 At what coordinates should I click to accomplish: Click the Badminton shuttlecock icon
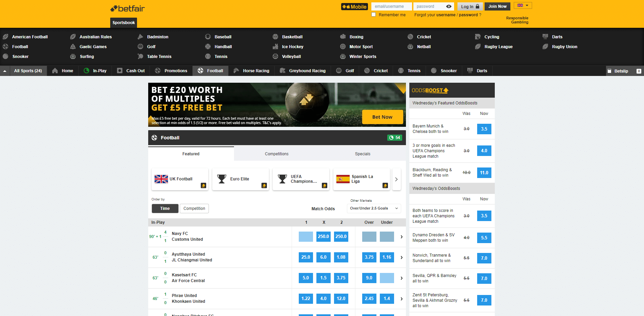140,37
